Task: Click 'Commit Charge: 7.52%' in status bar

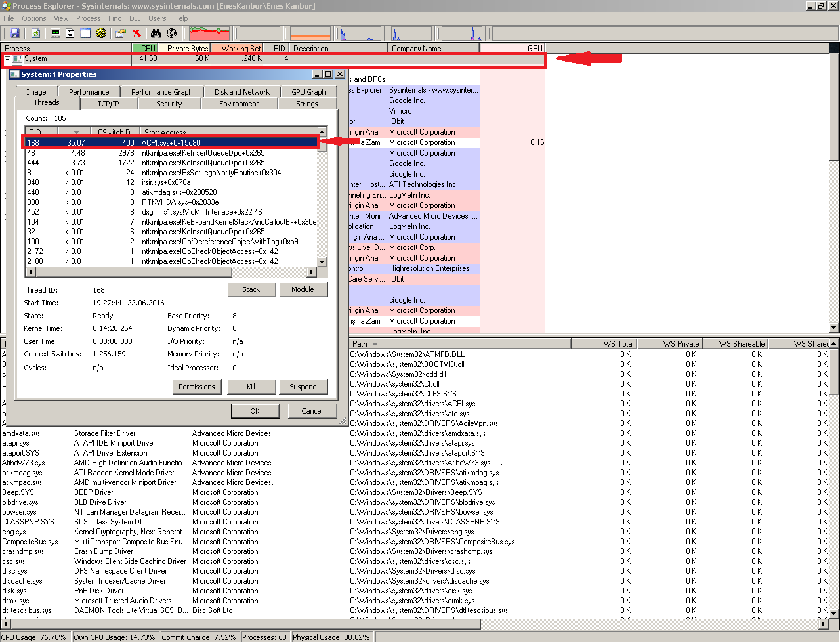Action: click(x=199, y=637)
